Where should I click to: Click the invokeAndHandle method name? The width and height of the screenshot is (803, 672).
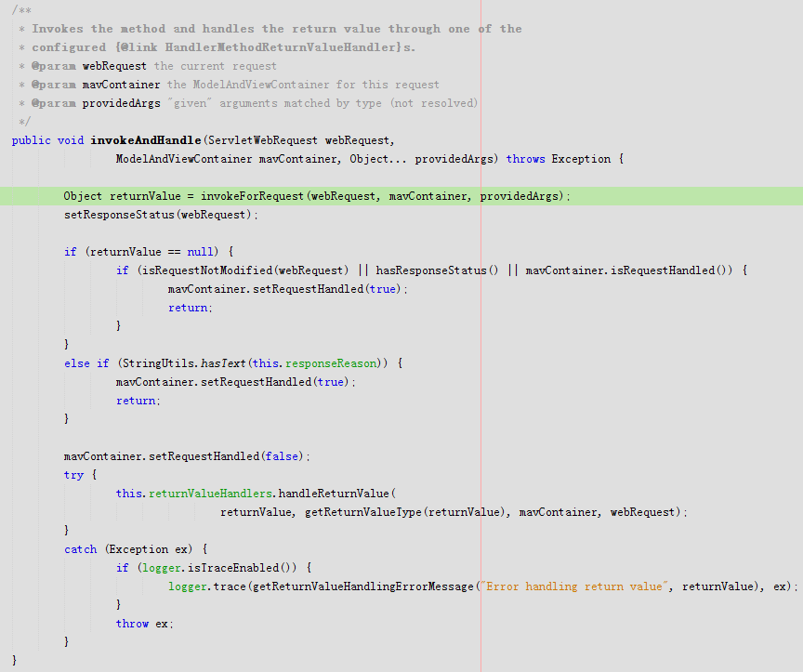(x=146, y=140)
